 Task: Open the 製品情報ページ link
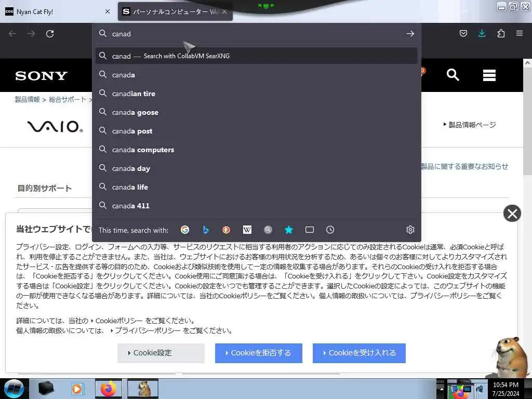(x=472, y=125)
